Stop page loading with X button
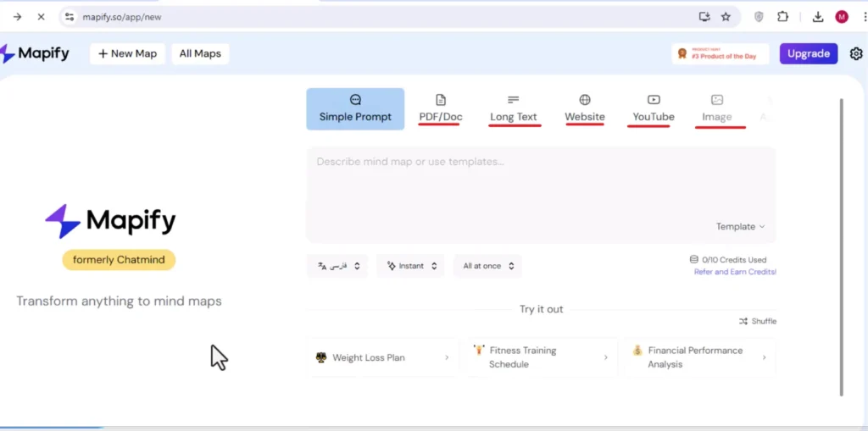 (x=41, y=17)
